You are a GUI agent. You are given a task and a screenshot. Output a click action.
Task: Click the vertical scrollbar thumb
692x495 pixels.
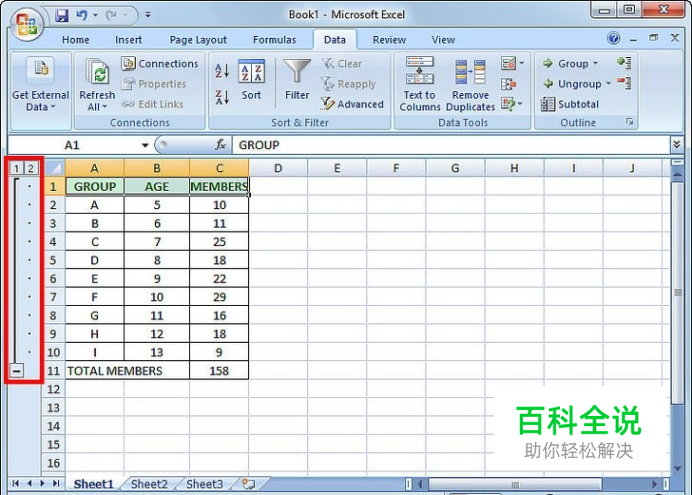(x=677, y=293)
